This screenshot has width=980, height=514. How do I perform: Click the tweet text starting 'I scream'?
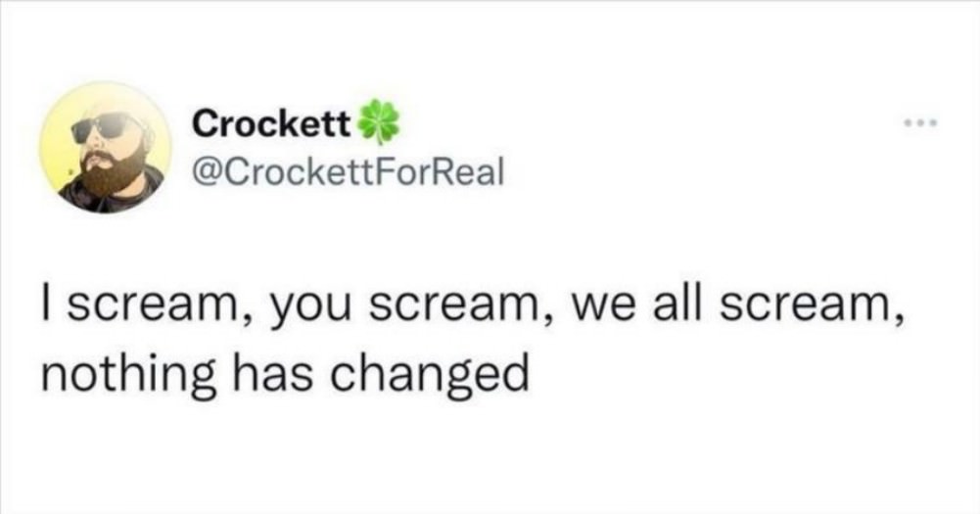[x=473, y=340]
